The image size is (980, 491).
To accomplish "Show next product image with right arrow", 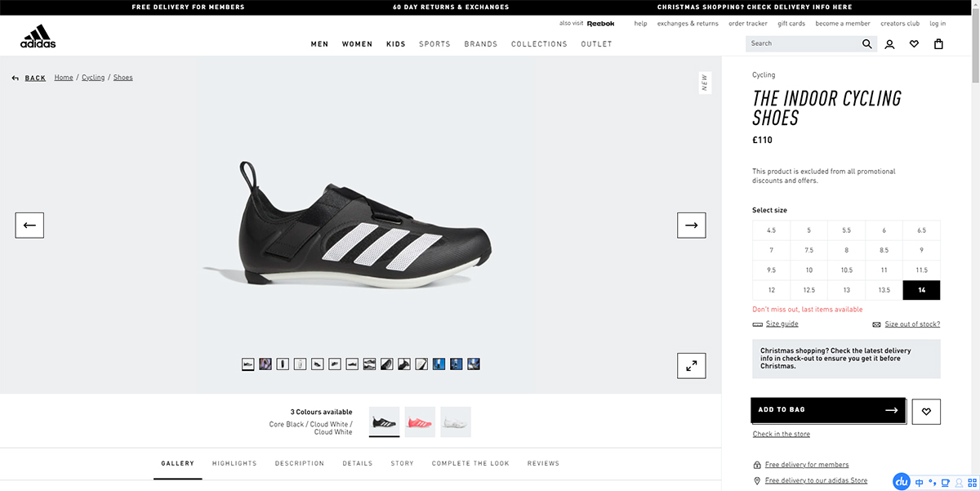I will click(x=692, y=225).
